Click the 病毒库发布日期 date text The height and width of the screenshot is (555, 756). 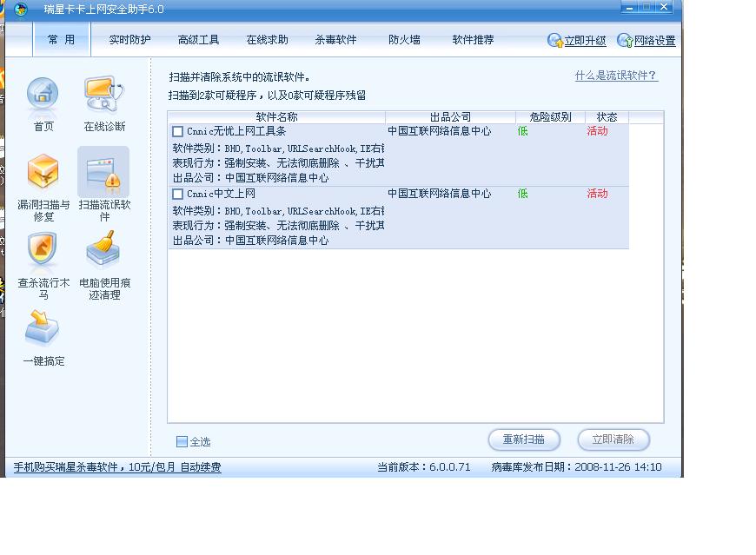tap(576, 466)
